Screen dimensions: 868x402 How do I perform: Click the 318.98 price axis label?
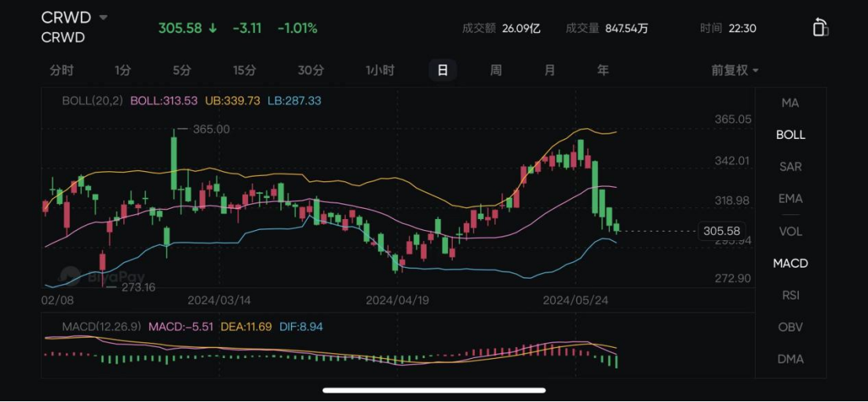(733, 200)
